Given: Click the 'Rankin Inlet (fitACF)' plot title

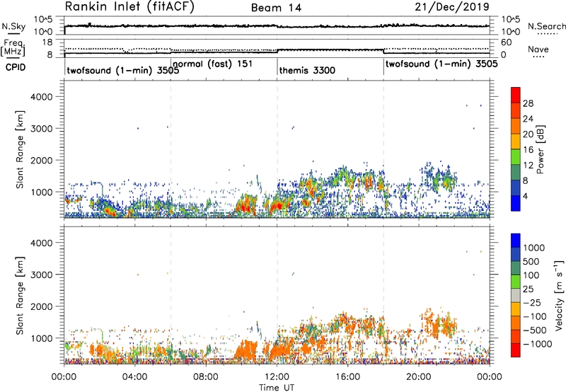Looking at the screenshot, I should (129, 7).
